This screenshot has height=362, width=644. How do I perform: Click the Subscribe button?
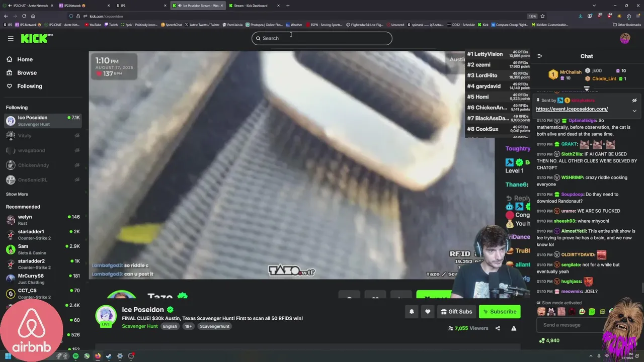[x=500, y=312]
